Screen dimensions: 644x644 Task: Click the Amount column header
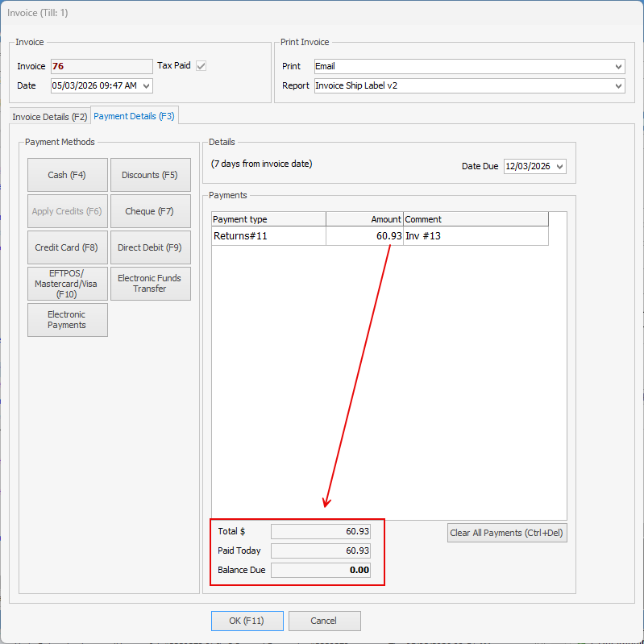click(364, 219)
